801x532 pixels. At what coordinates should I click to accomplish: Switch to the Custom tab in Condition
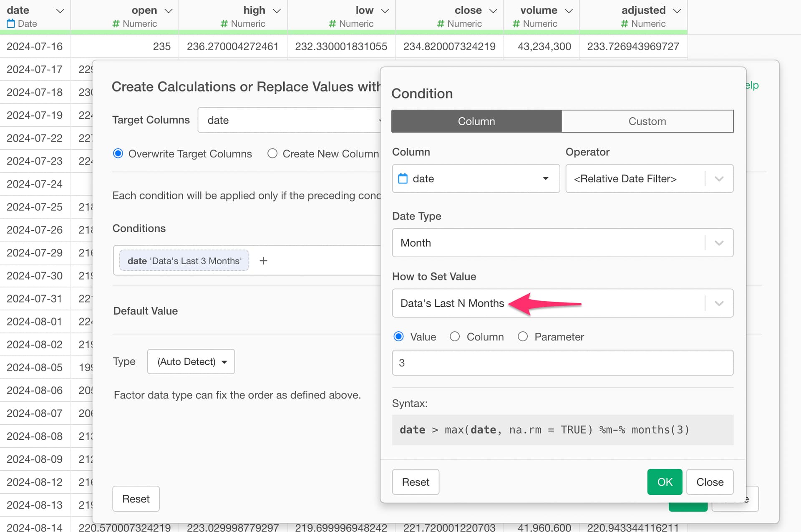647,121
